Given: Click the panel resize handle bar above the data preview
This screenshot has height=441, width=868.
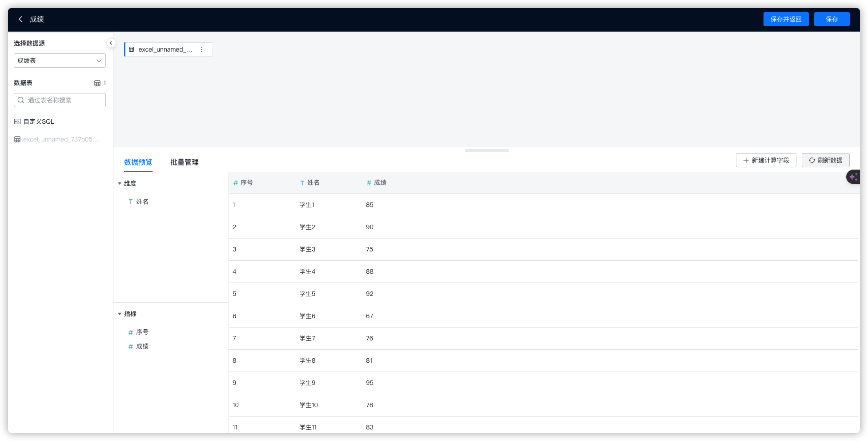Looking at the screenshot, I should 487,150.
